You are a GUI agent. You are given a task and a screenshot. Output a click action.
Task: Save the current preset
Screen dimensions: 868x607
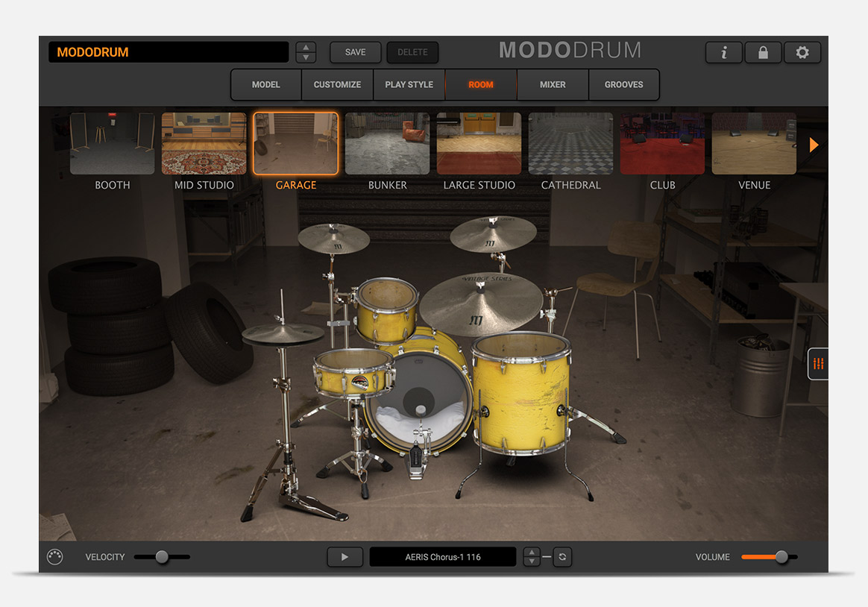coord(356,52)
